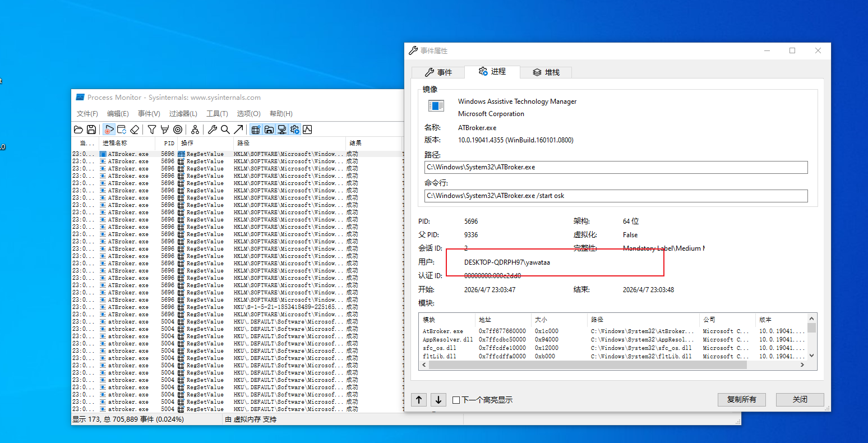The width and height of the screenshot is (868, 443).
Task: Click the 版本 column header in module list
Action: point(782,319)
